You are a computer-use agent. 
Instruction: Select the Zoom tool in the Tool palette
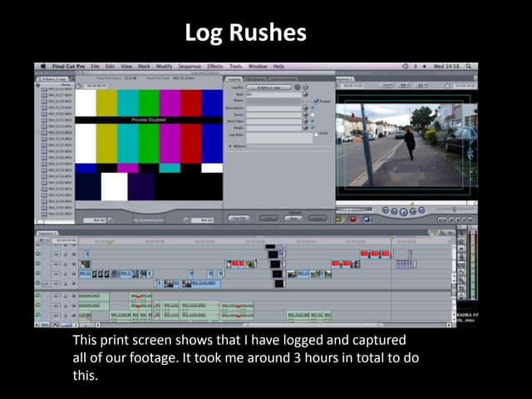tap(462, 281)
